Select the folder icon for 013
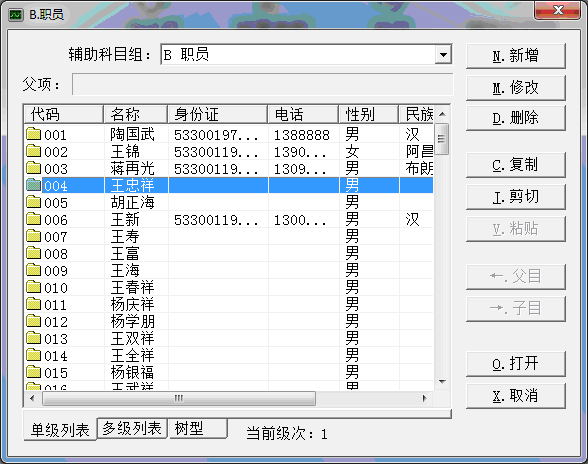 tap(33, 338)
